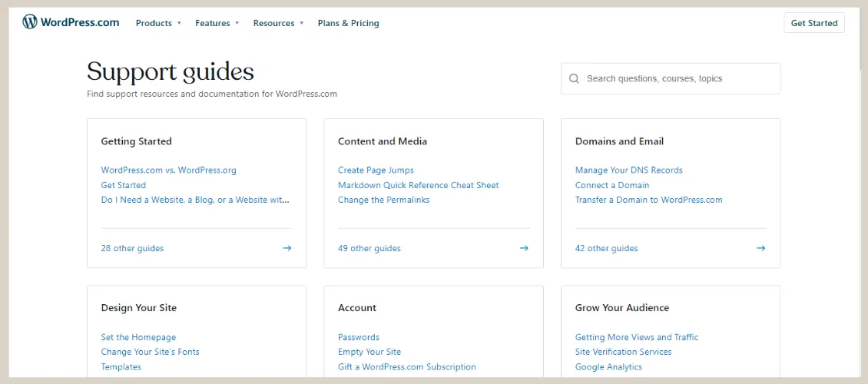
Task: Click the arrow beside 28 other guides
Action: coord(287,248)
